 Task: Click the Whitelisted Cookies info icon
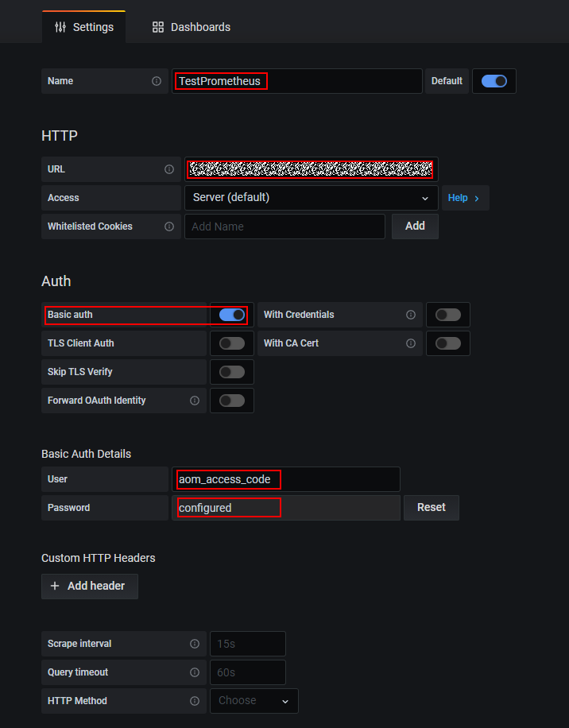tap(169, 227)
